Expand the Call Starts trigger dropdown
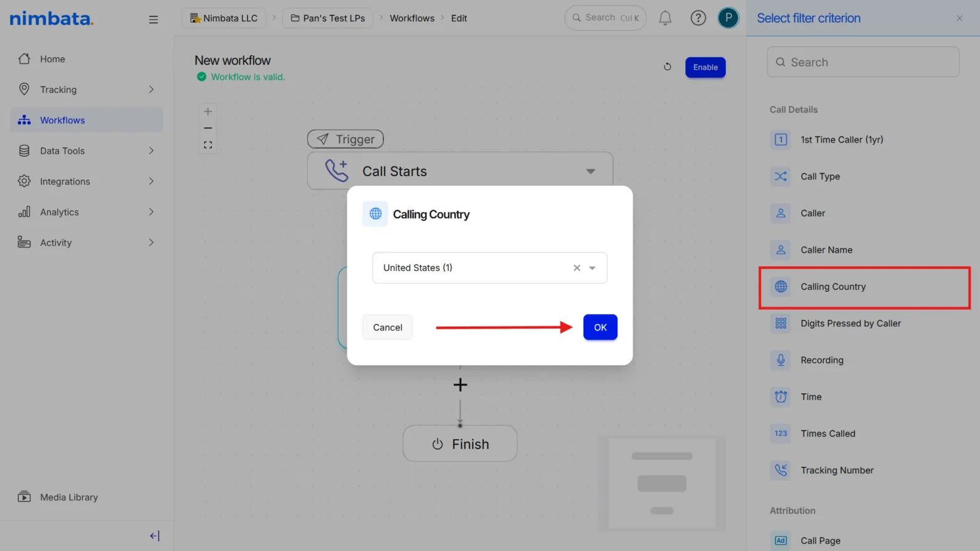 [590, 171]
